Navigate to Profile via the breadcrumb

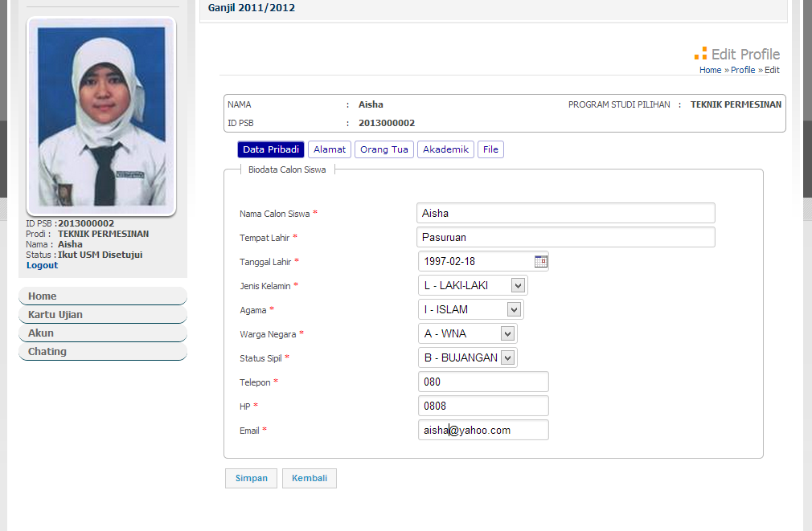(x=743, y=70)
